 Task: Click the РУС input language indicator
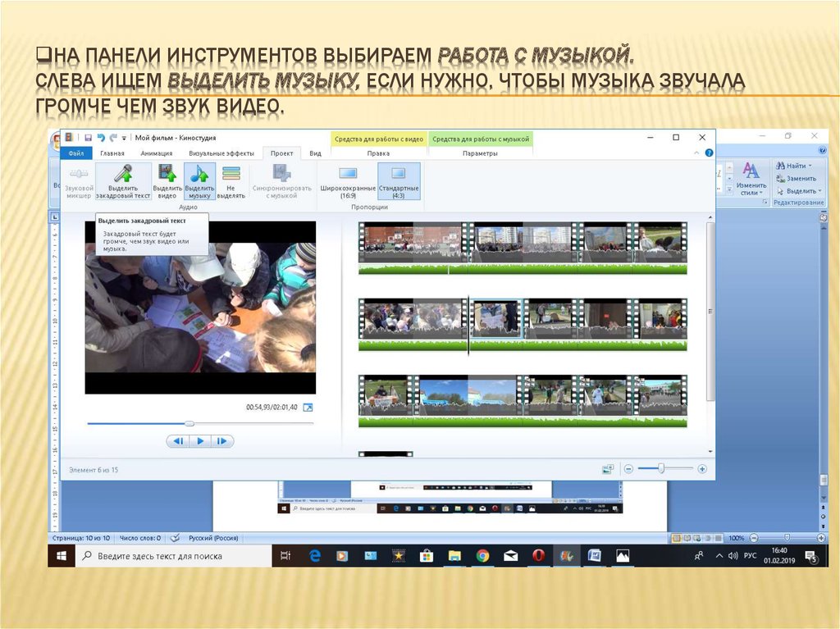[x=750, y=555]
